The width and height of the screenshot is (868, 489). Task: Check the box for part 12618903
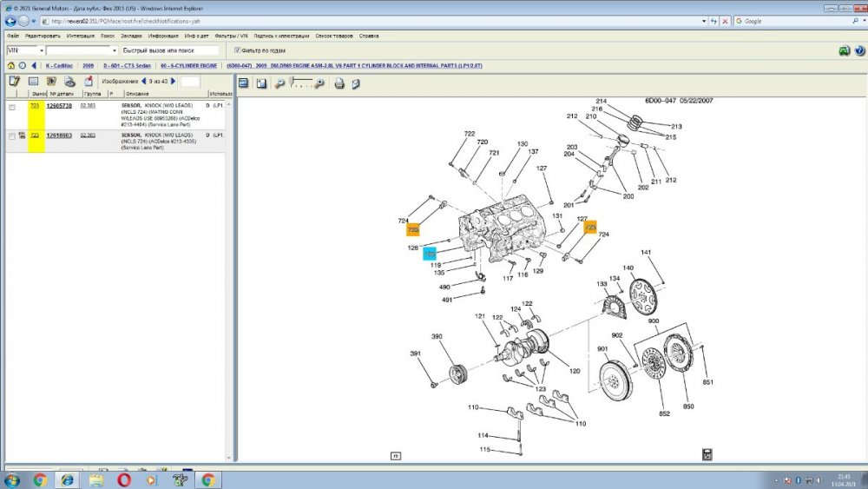(12, 136)
